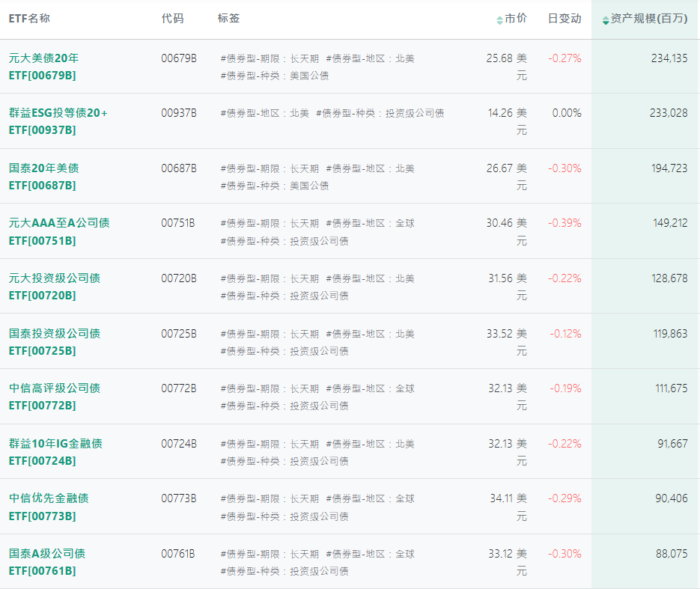Click asset size value 149,212

point(670,223)
